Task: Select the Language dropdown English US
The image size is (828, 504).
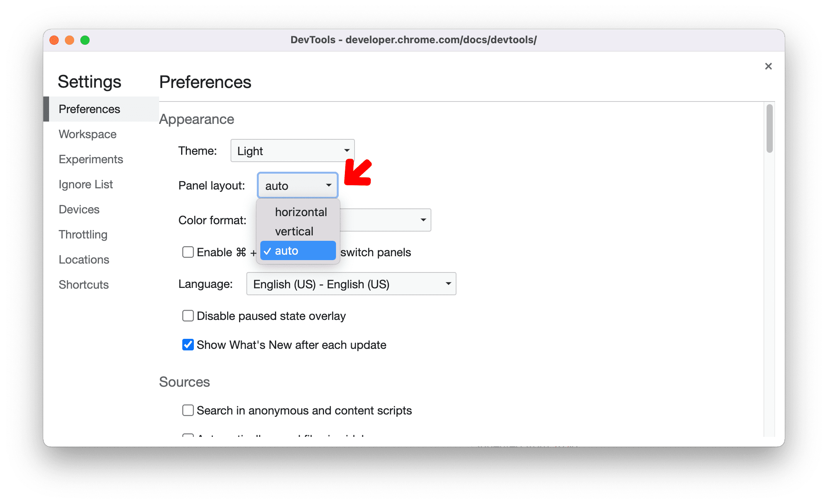Action: click(x=349, y=284)
